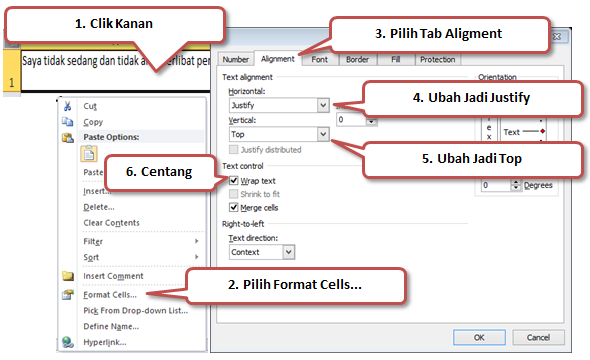Screen dimensions: 590x360
Task: Click the Indent spinner arrows
Action: coord(371,120)
